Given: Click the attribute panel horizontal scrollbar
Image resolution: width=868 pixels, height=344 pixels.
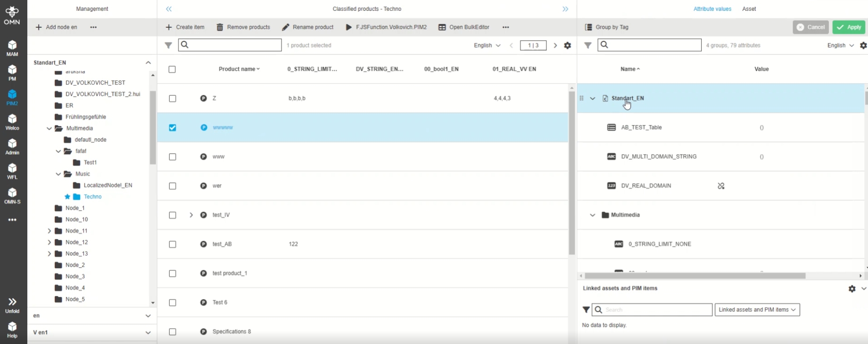Looking at the screenshot, I should tap(695, 276).
